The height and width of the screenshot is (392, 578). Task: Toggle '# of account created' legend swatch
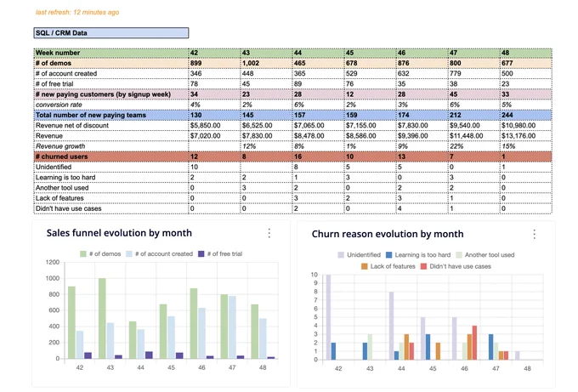click(x=129, y=253)
